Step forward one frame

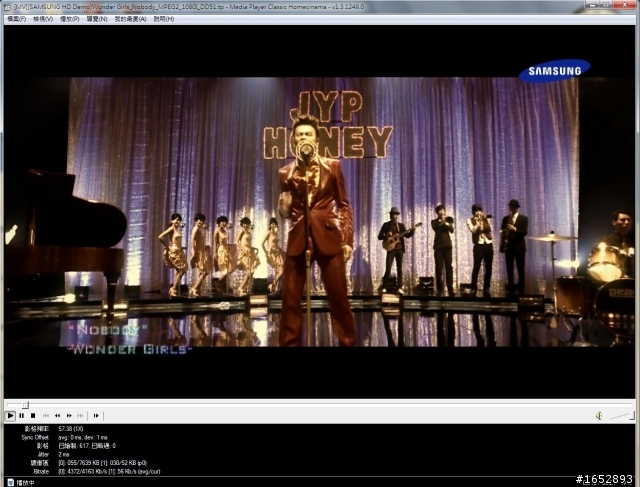96,416
